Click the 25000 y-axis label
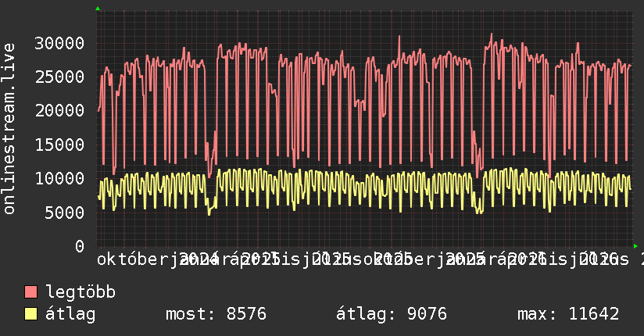Image resolution: width=644 pixels, height=336 pixels. [x=59, y=77]
